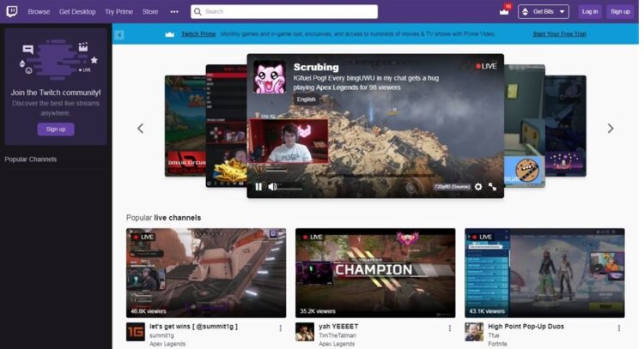Image resolution: width=644 pixels, height=349 pixels.
Task: Open options menu for High Point Pop-Up Duos
Action: point(619,328)
